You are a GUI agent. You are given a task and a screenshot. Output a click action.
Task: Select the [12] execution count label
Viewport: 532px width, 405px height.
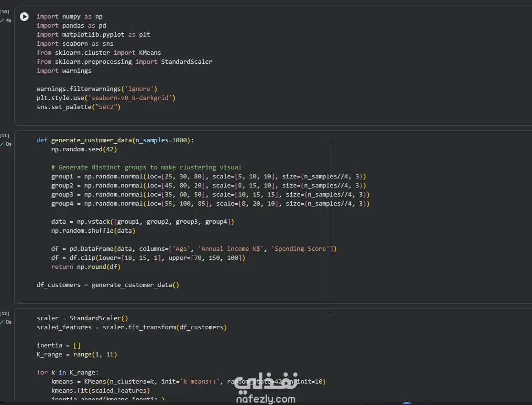[x=5, y=314]
